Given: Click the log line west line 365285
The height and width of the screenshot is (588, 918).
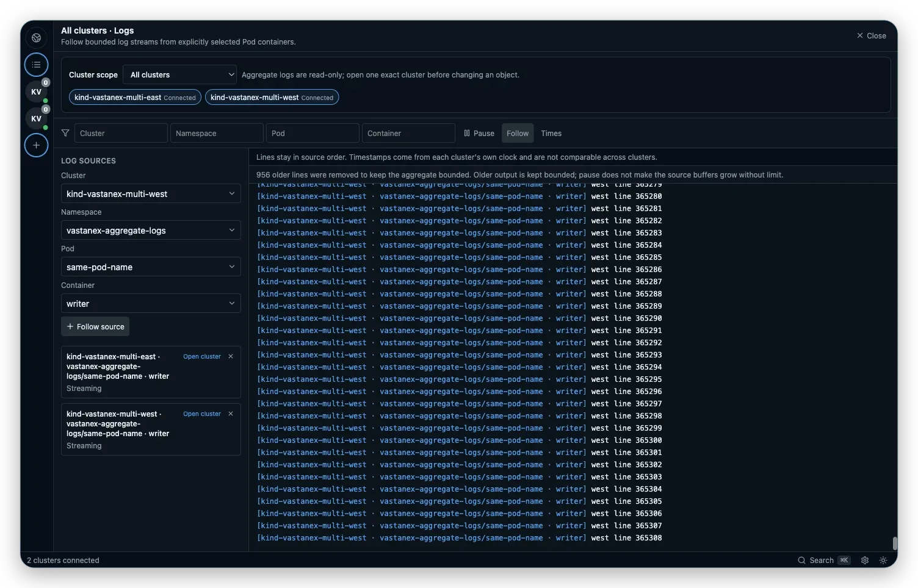Looking at the screenshot, I should tap(459, 257).
